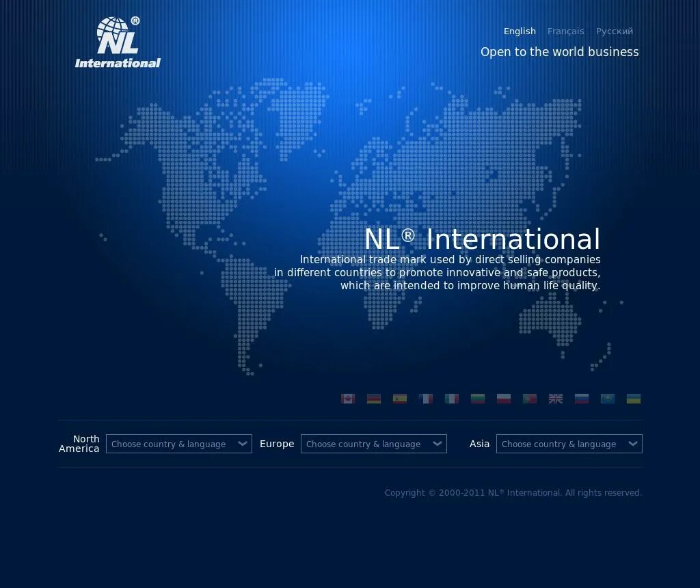Select the Germany flag icon
Image resolution: width=700 pixels, height=588 pixels.
tap(374, 399)
